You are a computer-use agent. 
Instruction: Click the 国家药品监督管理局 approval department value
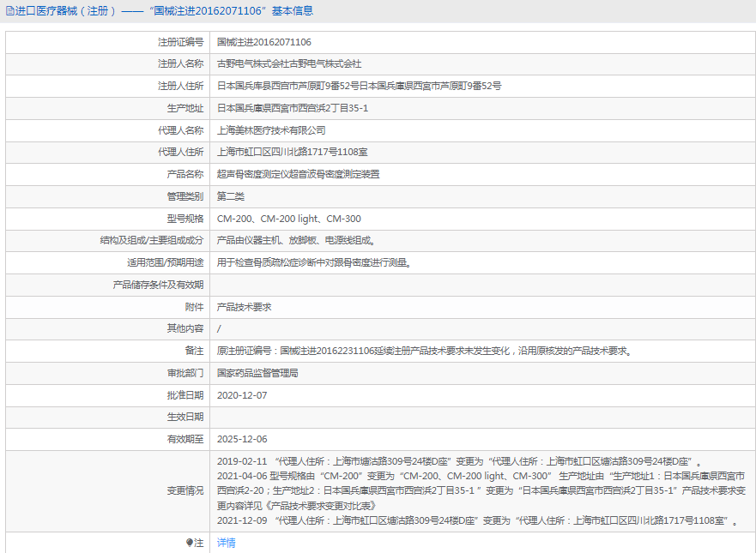257,373
